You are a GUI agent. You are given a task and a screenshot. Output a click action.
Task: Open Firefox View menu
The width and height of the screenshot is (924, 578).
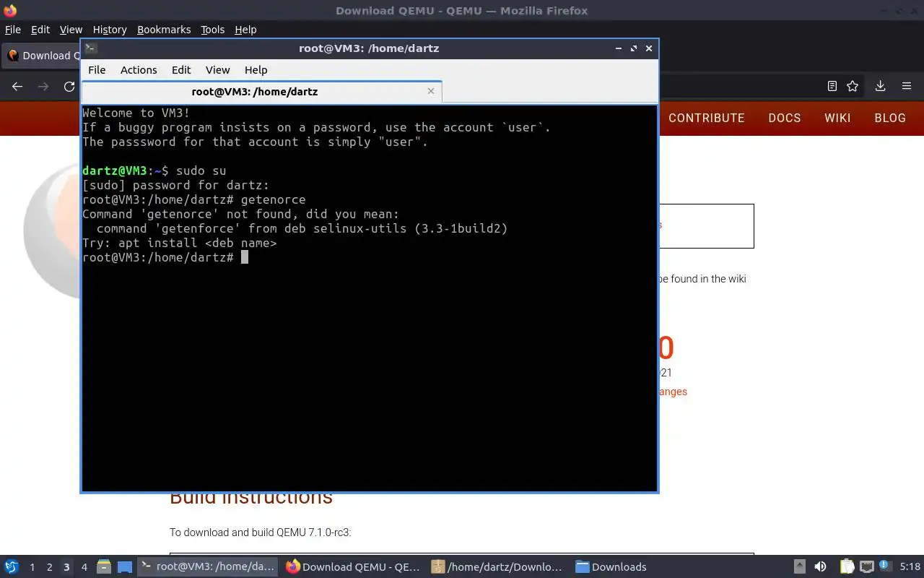[x=71, y=30]
